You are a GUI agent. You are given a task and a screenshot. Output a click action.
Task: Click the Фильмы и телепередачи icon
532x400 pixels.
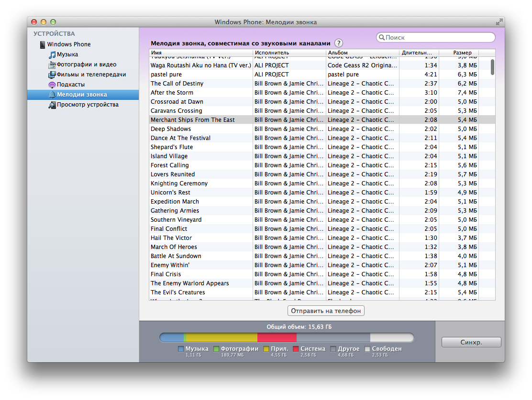52,75
